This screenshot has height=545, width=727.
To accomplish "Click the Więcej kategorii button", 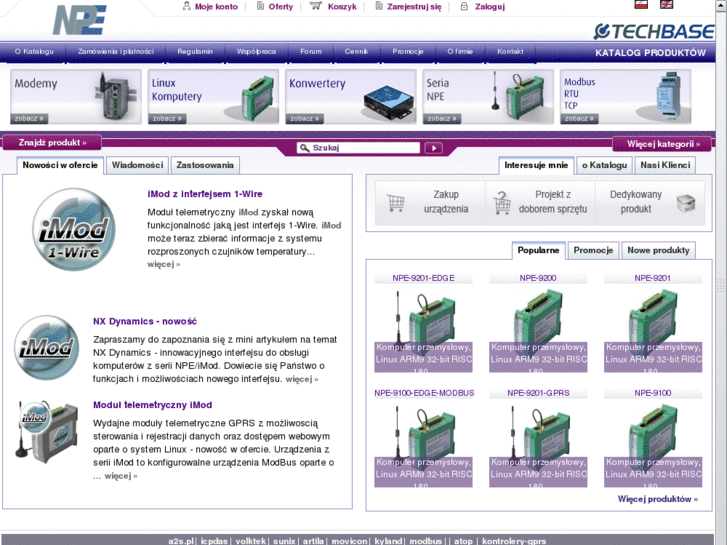I will [663, 144].
